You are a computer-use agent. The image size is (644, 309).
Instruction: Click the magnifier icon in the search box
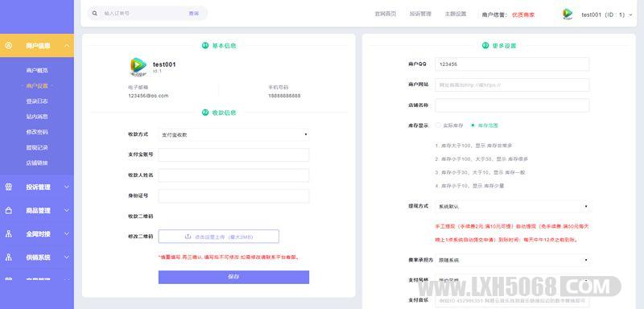click(x=95, y=14)
